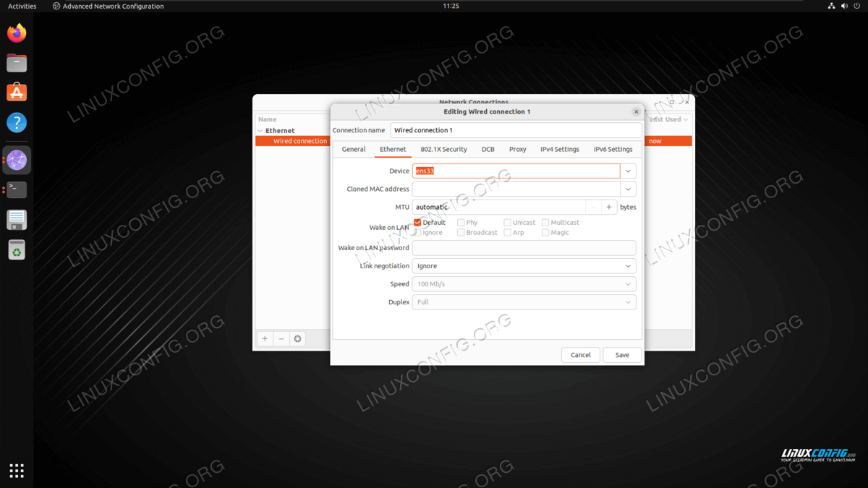The image size is (868, 488).
Task: Open Firefox from the dock
Action: pos(17,33)
